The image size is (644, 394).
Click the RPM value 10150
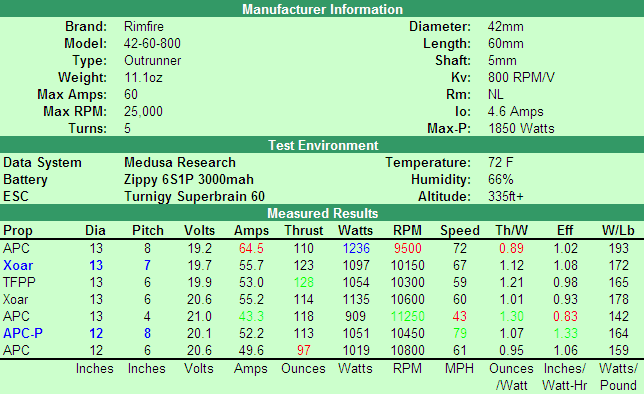click(407, 265)
